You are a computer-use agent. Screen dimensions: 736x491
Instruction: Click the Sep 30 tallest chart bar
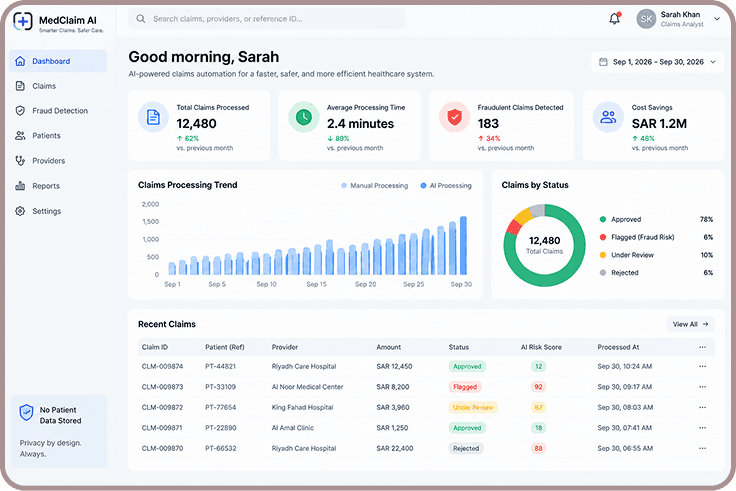coord(463,246)
